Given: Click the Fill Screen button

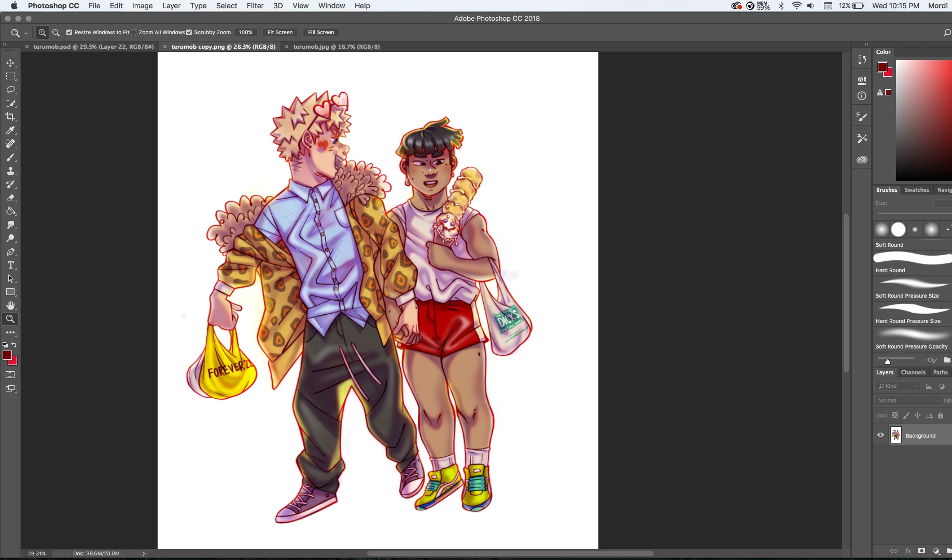Looking at the screenshot, I should 321,32.
